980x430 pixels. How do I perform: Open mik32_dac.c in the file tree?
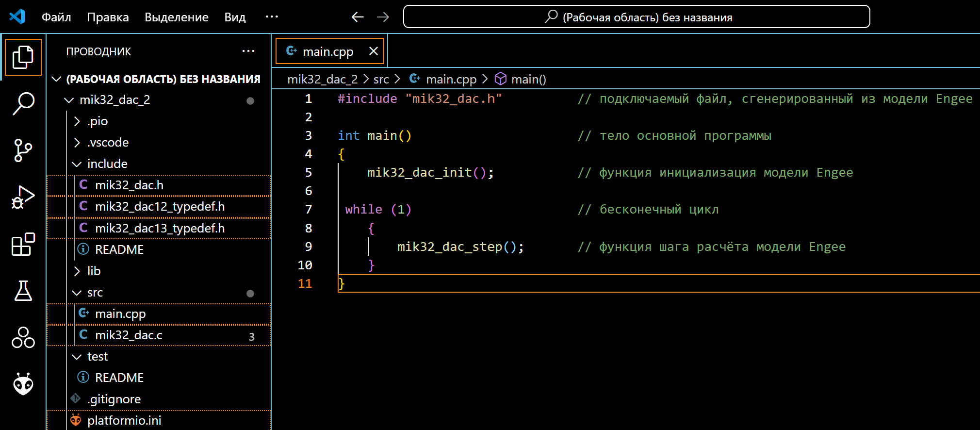(x=129, y=335)
